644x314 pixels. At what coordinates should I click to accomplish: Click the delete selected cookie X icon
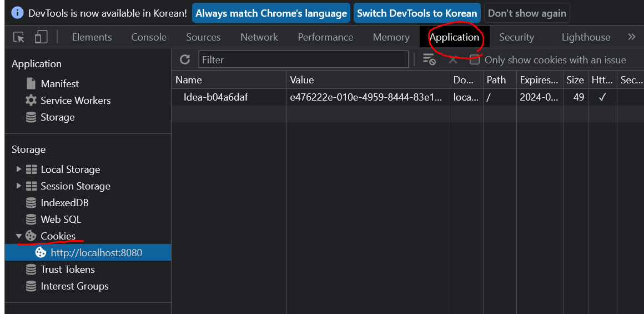453,59
